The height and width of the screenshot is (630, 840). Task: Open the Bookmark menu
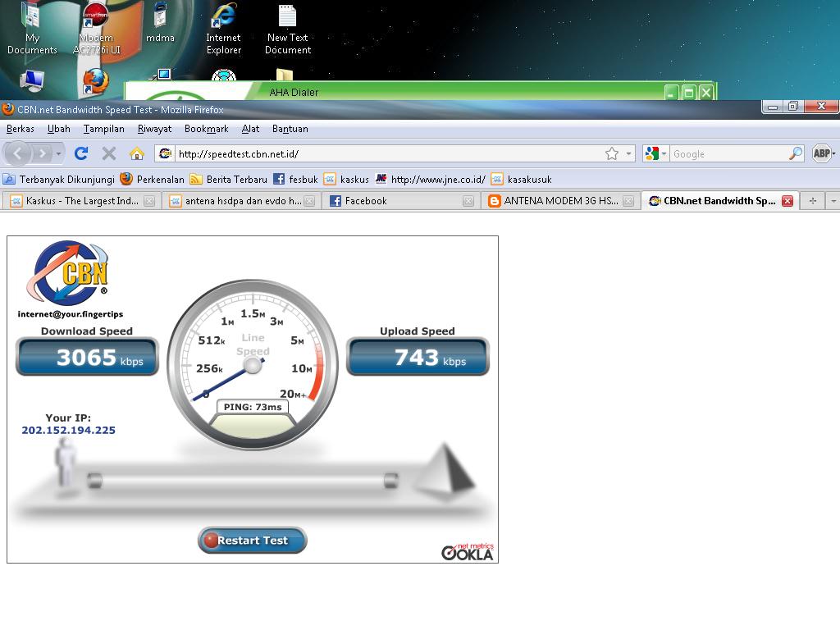(206, 129)
